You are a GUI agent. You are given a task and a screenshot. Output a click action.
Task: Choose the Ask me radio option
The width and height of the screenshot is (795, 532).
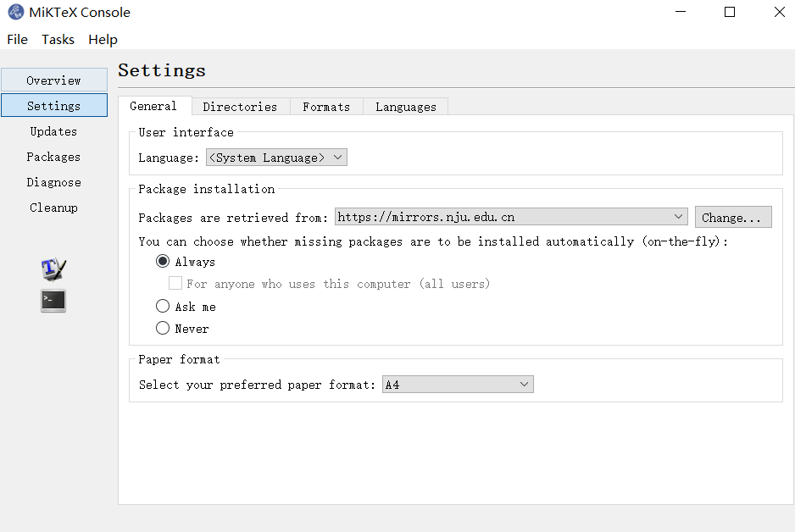pyautogui.click(x=163, y=307)
